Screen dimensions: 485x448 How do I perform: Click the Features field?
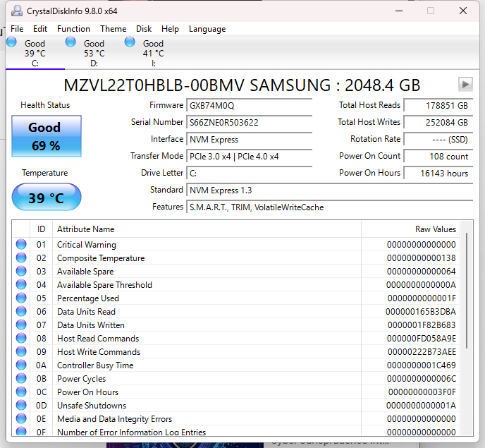[330, 207]
